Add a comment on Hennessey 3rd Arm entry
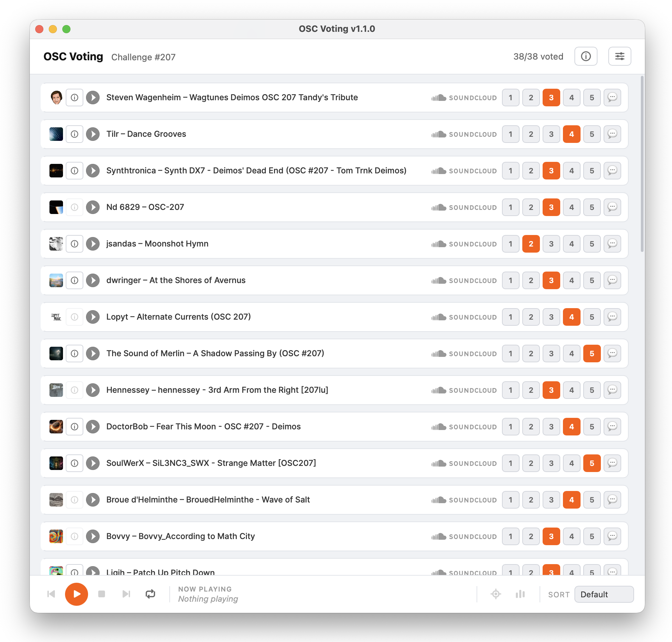 (x=612, y=390)
